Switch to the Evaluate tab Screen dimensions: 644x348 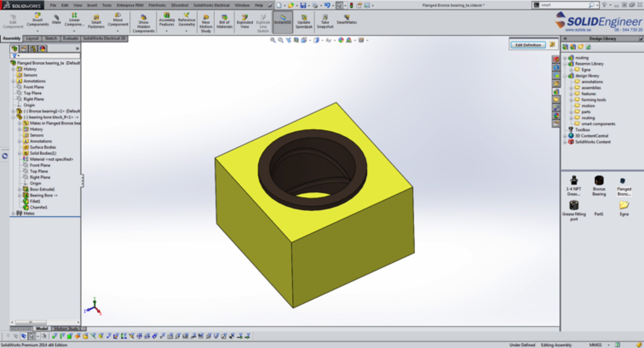pos(70,38)
